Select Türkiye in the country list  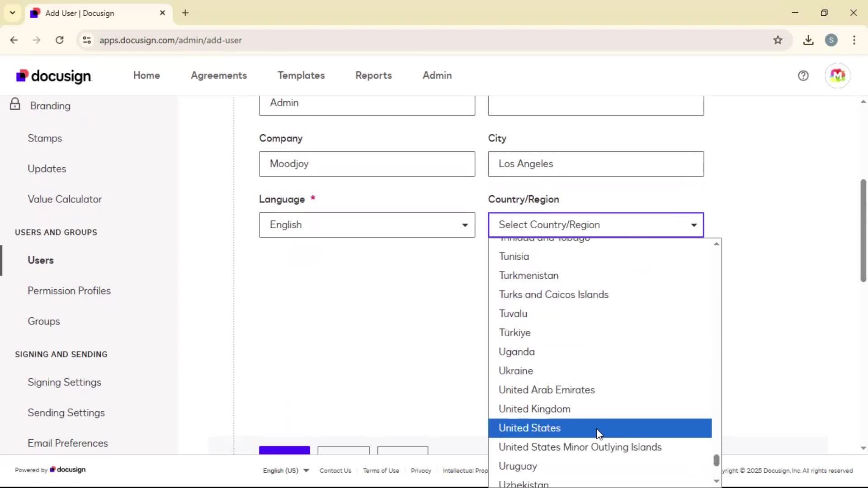[600, 333]
